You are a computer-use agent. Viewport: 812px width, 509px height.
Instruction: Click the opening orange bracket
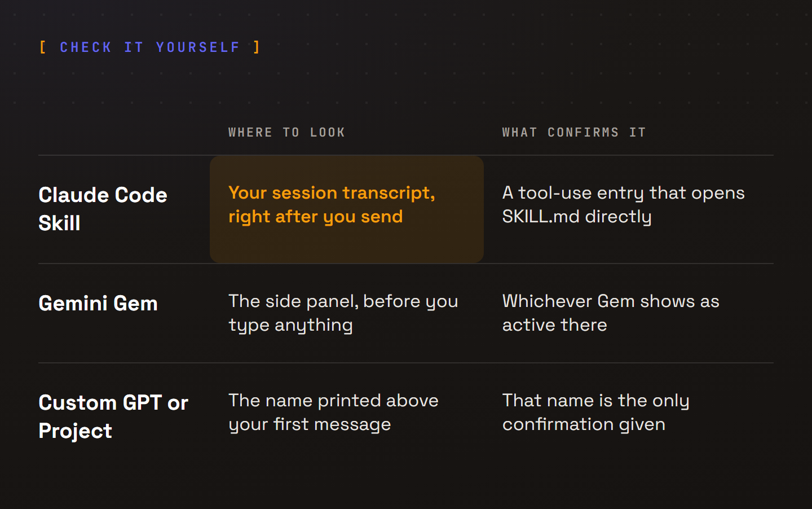[43, 47]
